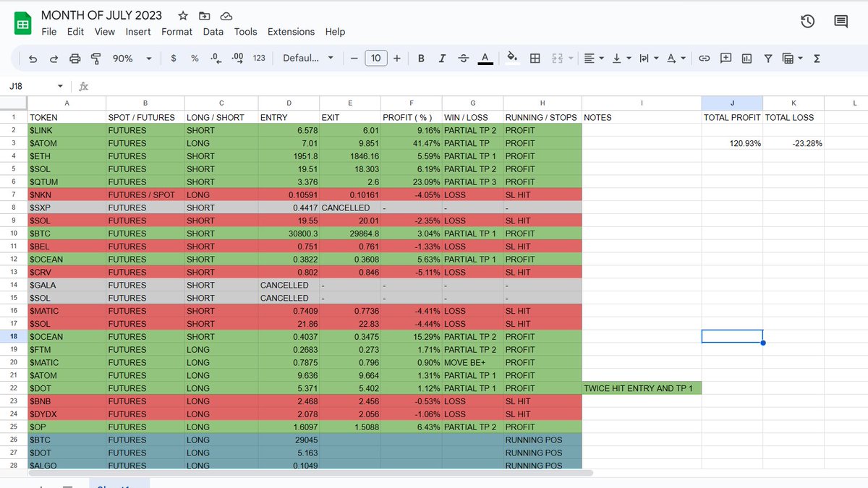This screenshot has width=868, height=488.
Task: Select the $LINK token cell
Action: (67, 130)
